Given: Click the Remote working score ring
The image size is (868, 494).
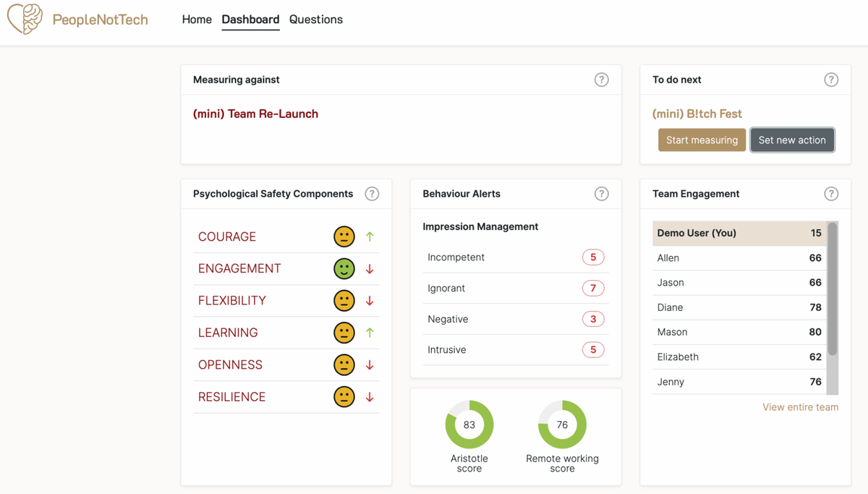Looking at the screenshot, I should coord(562,425).
